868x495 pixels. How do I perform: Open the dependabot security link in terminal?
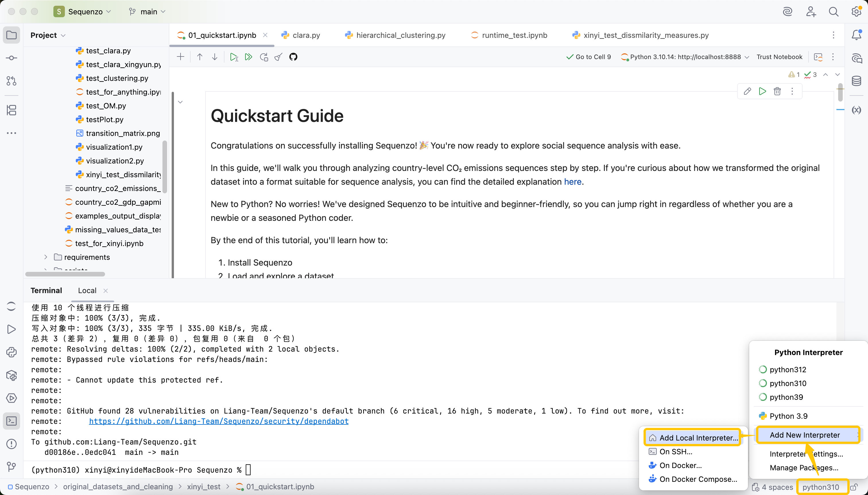pos(218,421)
